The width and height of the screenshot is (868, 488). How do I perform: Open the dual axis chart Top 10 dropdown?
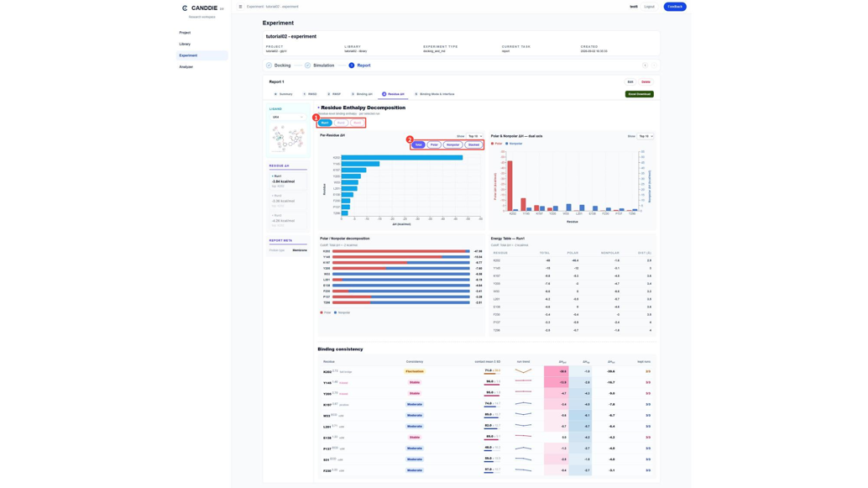tap(646, 136)
